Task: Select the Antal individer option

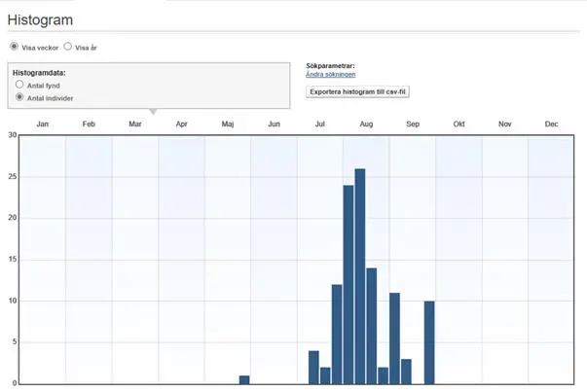Action: pyautogui.click(x=19, y=98)
